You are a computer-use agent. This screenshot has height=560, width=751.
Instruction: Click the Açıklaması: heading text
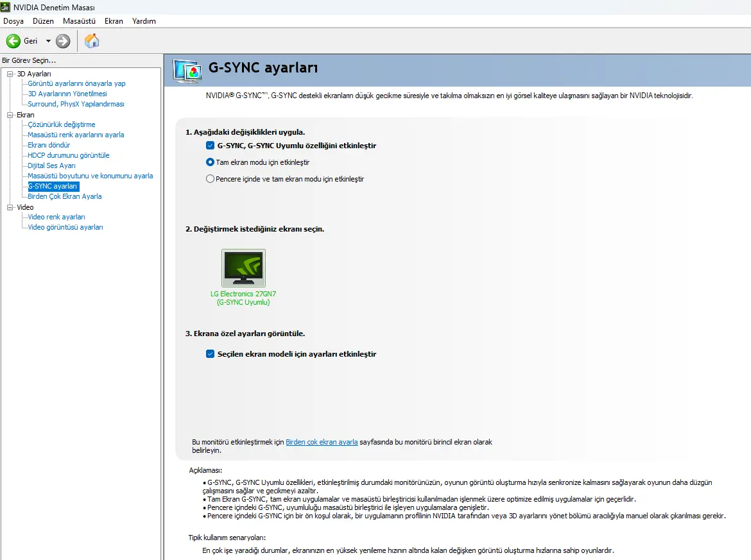pos(205,470)
